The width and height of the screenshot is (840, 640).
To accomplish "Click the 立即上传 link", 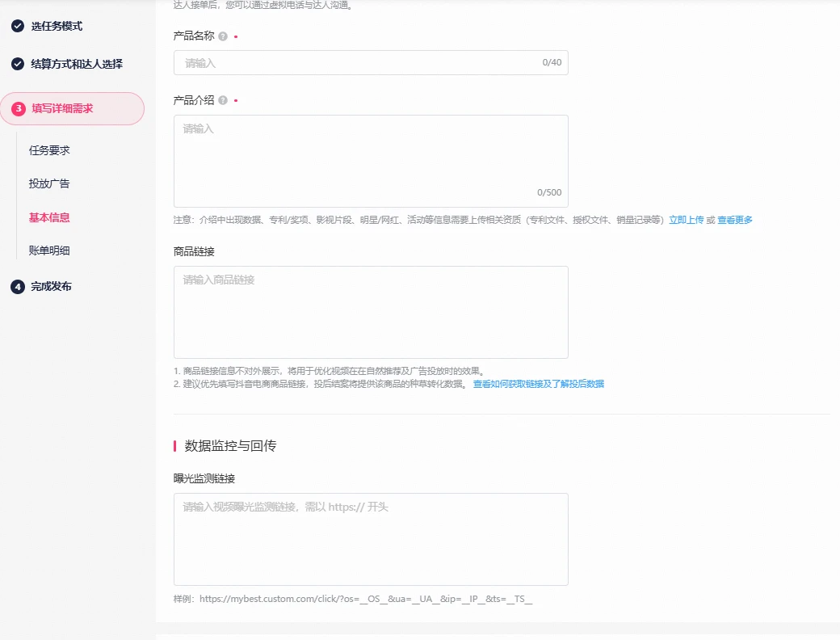I will click(686, 220).
